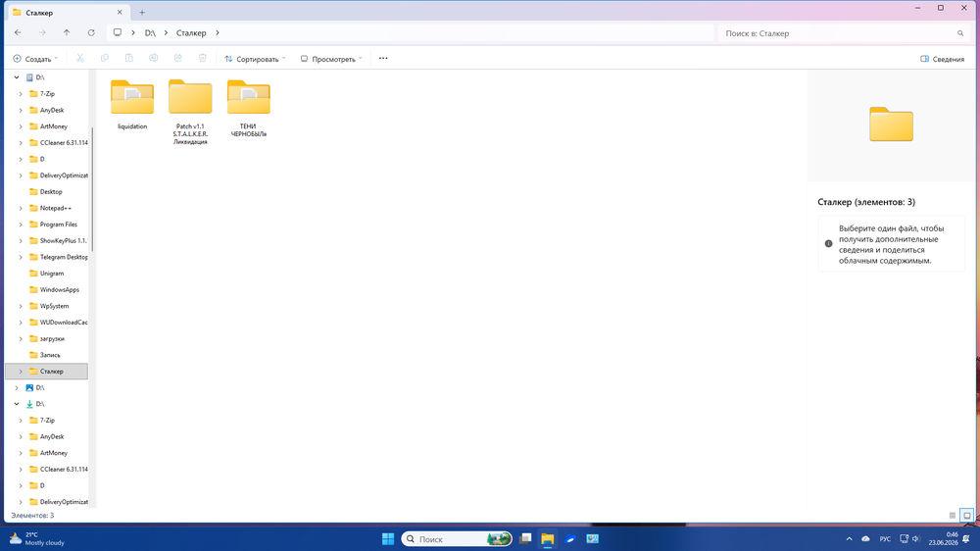Expand the Сталкер tree node chevron
Image resolution: width=980 pixels, height=551 pixels.
[x=21, y=372]
